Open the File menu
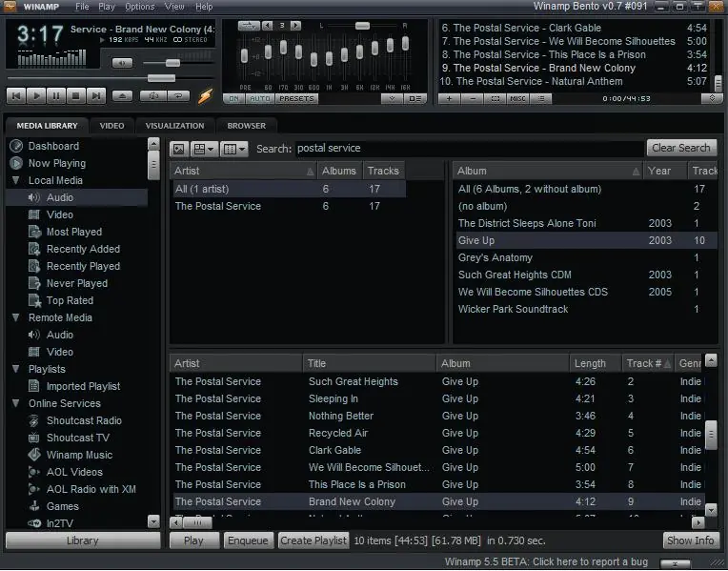The width and height of the screenshot is (728, 571). point(82,7)
